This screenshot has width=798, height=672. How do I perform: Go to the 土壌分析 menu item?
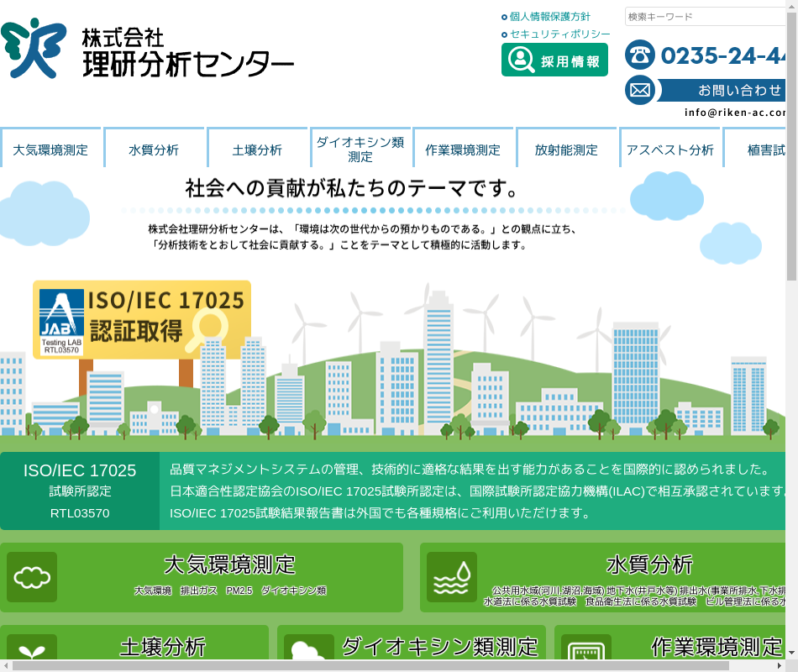pos(257,150)
